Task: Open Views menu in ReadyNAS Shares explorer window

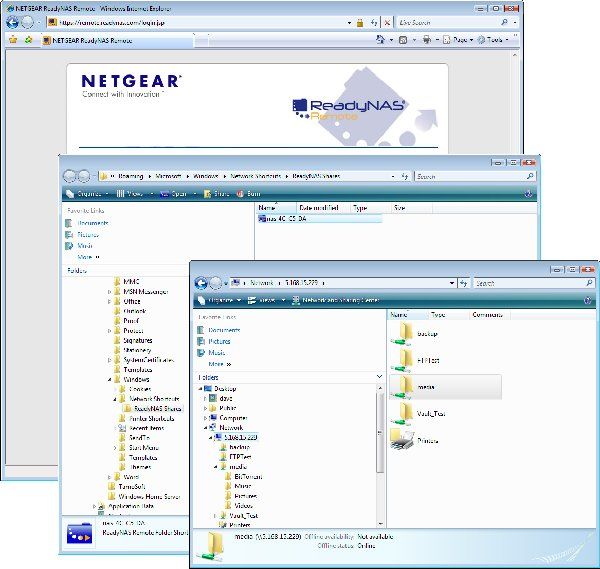Action: pyautogui.click(x=134, y=194)
